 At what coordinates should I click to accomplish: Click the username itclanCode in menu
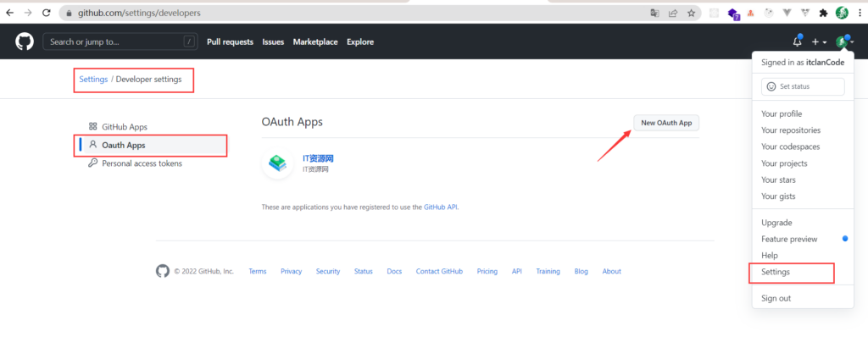coord(825,63)
